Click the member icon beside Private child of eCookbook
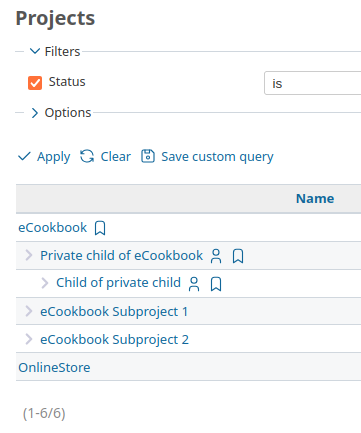The width and height of the screenshot is (361, 433). [216, 256]
